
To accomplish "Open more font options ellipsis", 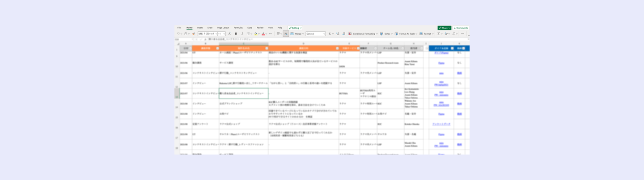I will click(x=271, y=34).
